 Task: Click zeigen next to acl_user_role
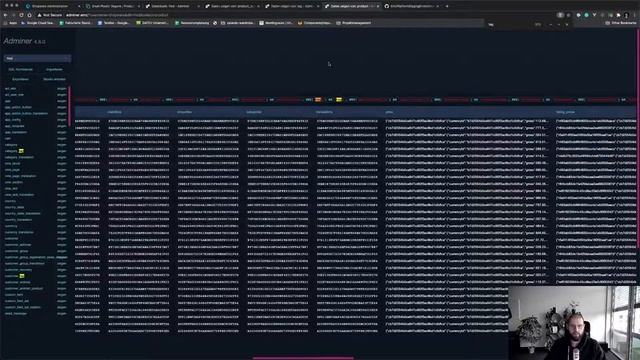click(x=62, y=95)
